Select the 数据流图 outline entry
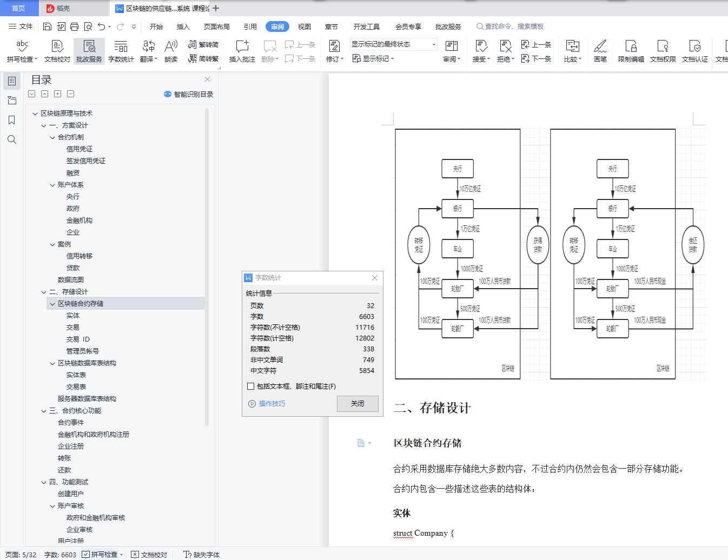This screenshot has height=560, width=728. [x=71, y=280]
